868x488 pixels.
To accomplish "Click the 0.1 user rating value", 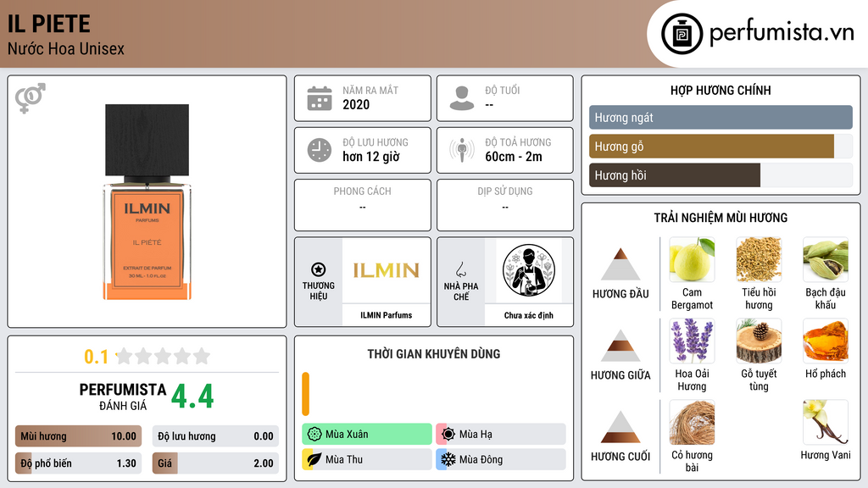I will point(97,357).
